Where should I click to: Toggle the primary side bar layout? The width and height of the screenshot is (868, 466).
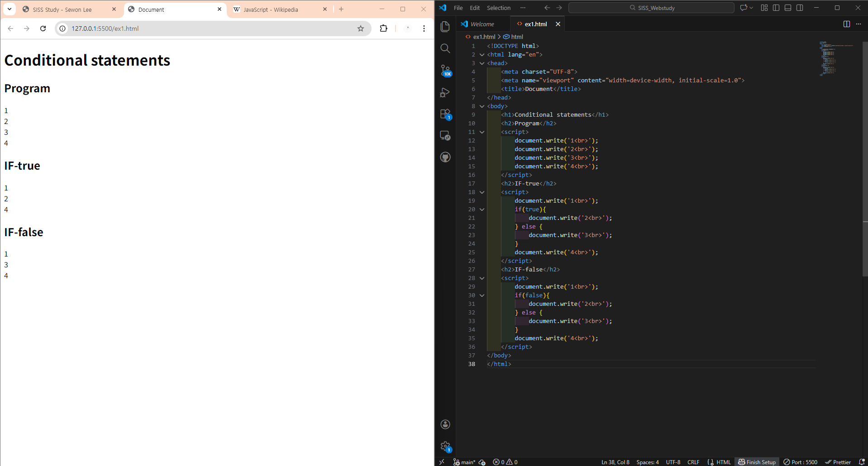pyautogui.click(x=776, y=8)
